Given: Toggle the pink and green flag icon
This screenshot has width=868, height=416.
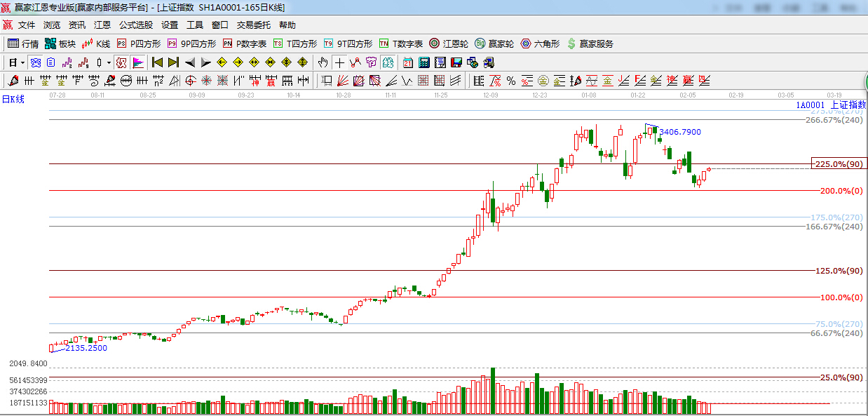Looking at the screenshot, I should pos(138,62).
